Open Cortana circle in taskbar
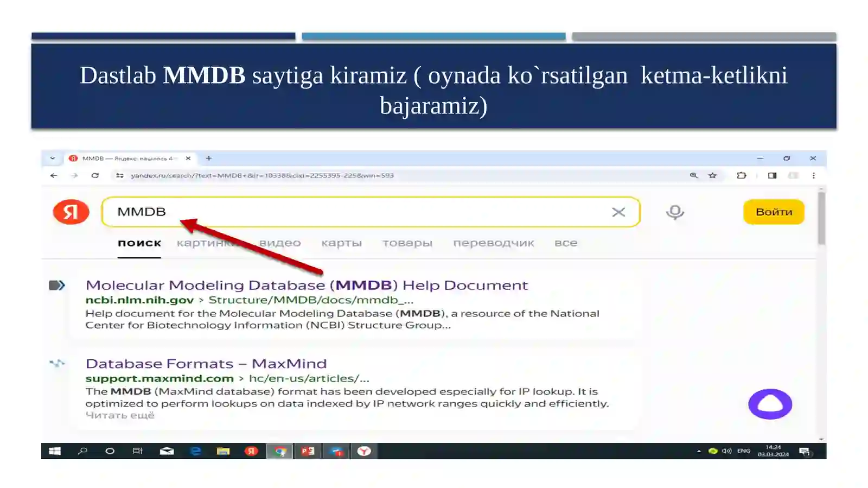Viewport: 868px width, 488px height. pyautogui.click(x=110, y=451)
